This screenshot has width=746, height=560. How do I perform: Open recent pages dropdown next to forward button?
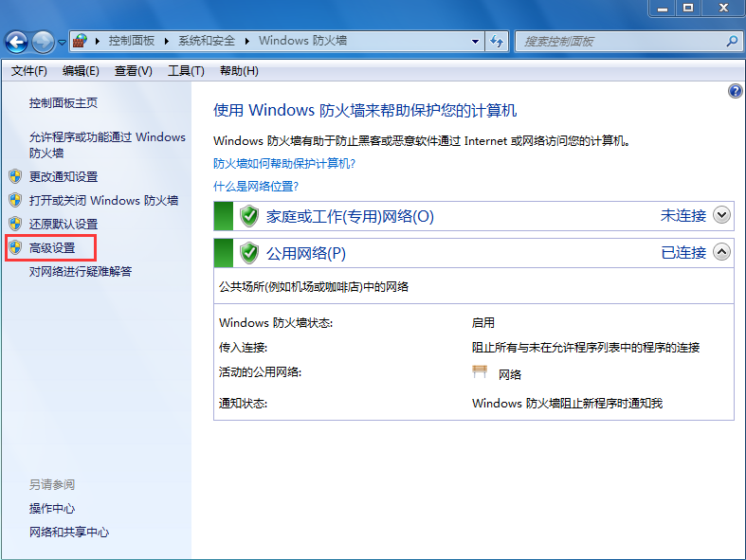(62, 43)
